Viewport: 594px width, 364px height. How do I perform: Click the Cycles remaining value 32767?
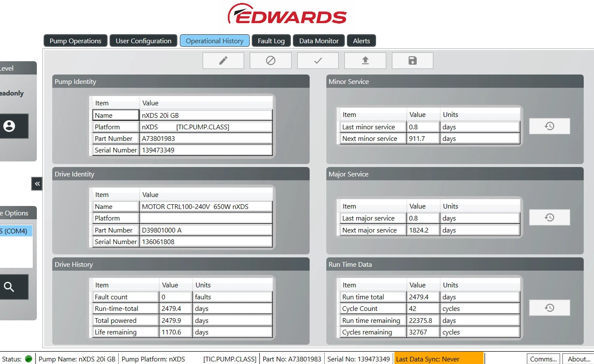423,332
